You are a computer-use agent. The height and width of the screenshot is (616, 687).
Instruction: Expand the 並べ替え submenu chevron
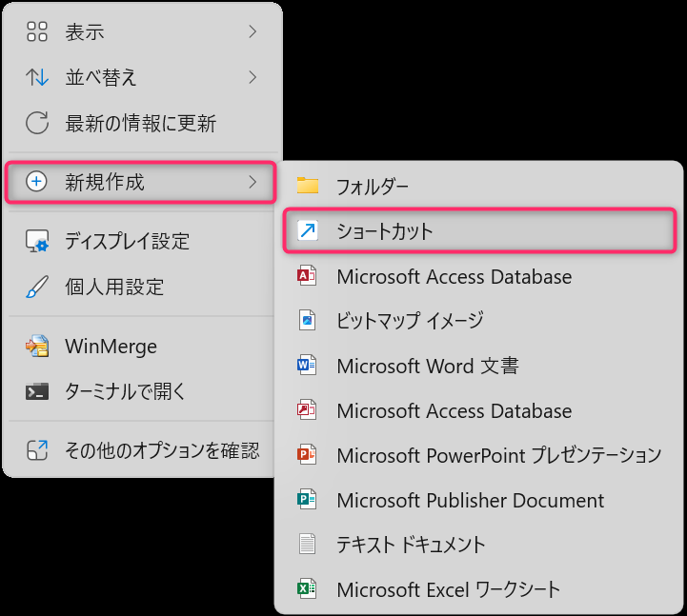point(253,77)
